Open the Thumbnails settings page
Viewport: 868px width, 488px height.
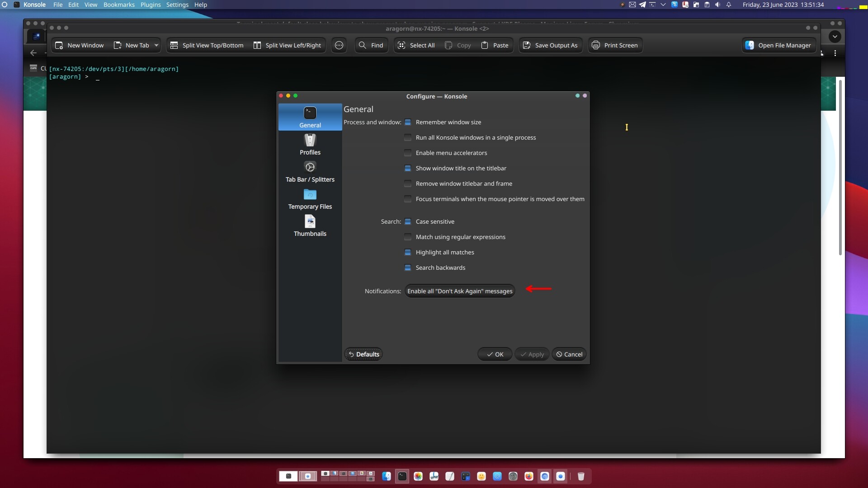310,225
